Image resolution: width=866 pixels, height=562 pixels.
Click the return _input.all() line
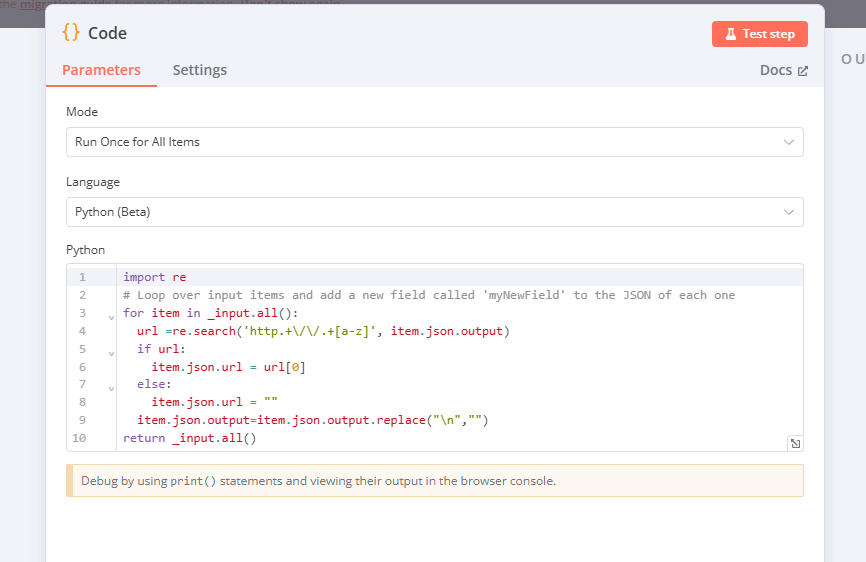tap(189, 438)
